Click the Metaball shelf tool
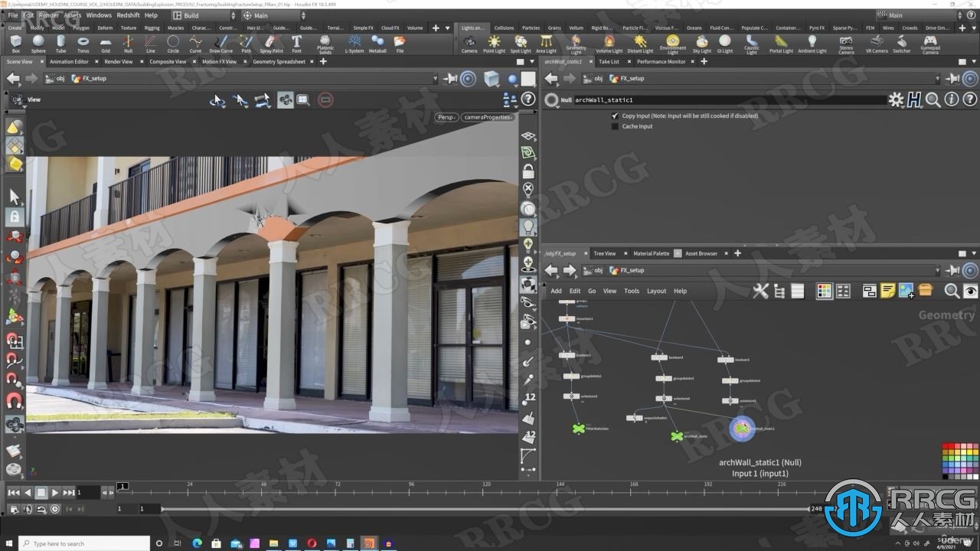980x551 pixels. [377, 44]
